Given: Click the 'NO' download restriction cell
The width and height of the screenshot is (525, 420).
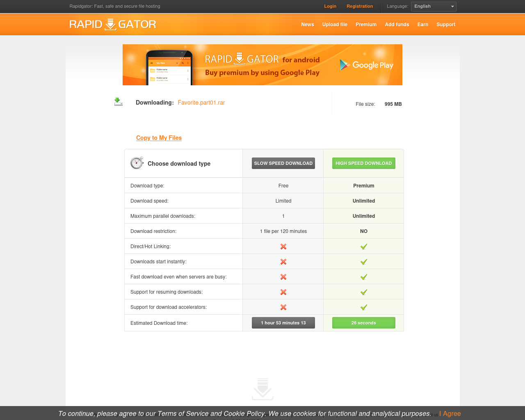Looking at the screenshot, I should (364, 231).
